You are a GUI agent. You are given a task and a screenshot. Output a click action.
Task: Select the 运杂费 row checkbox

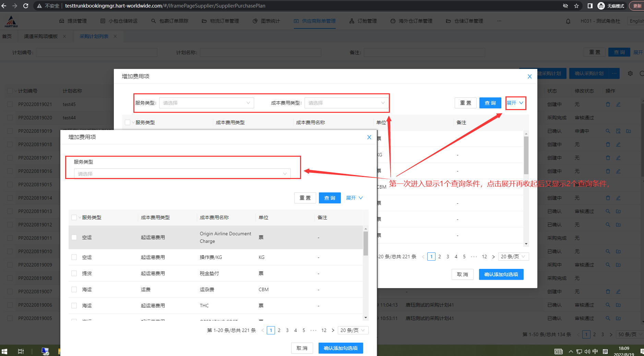point(74,289)
